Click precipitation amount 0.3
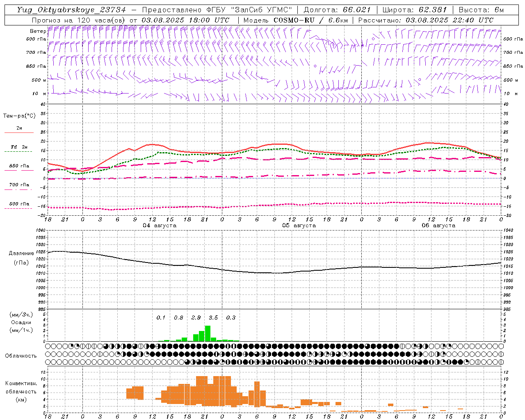The image size is (525, 420). tap(231, 317)
